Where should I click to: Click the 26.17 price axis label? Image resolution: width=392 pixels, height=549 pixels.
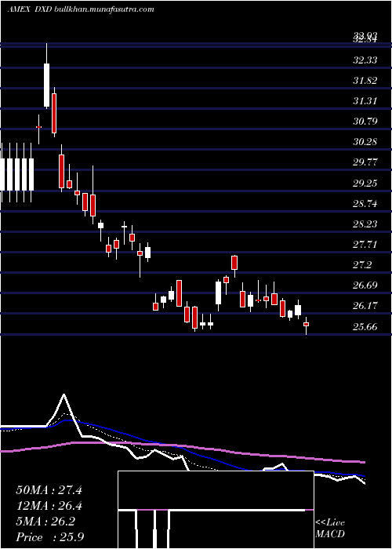click(x=365, y=305)
